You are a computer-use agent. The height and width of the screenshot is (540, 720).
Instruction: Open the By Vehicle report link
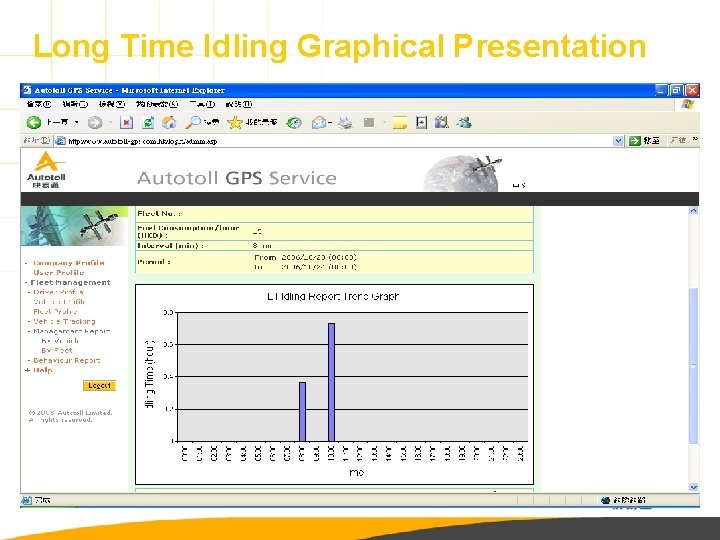point(60,341)
